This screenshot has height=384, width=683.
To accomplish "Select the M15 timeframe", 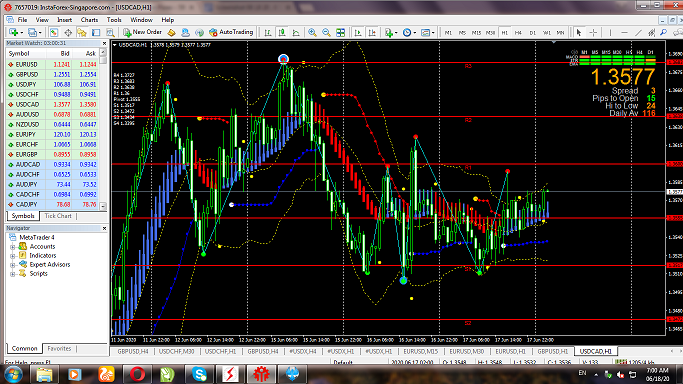I will 477,33.
